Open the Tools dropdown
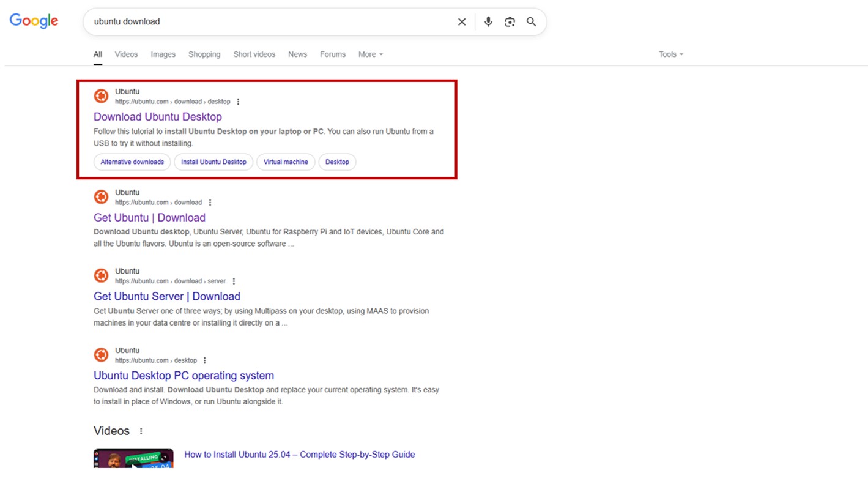 670,54
